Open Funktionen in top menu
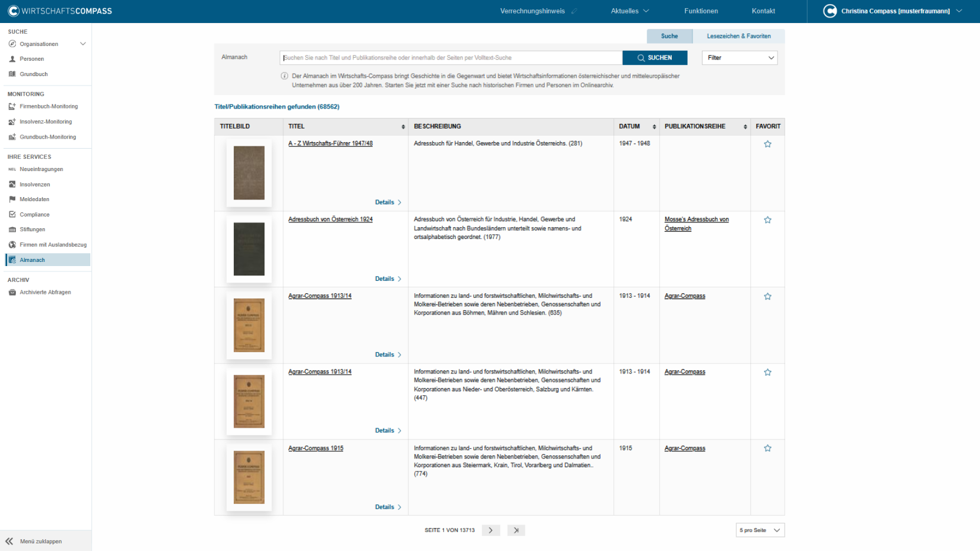 (701, 11)
